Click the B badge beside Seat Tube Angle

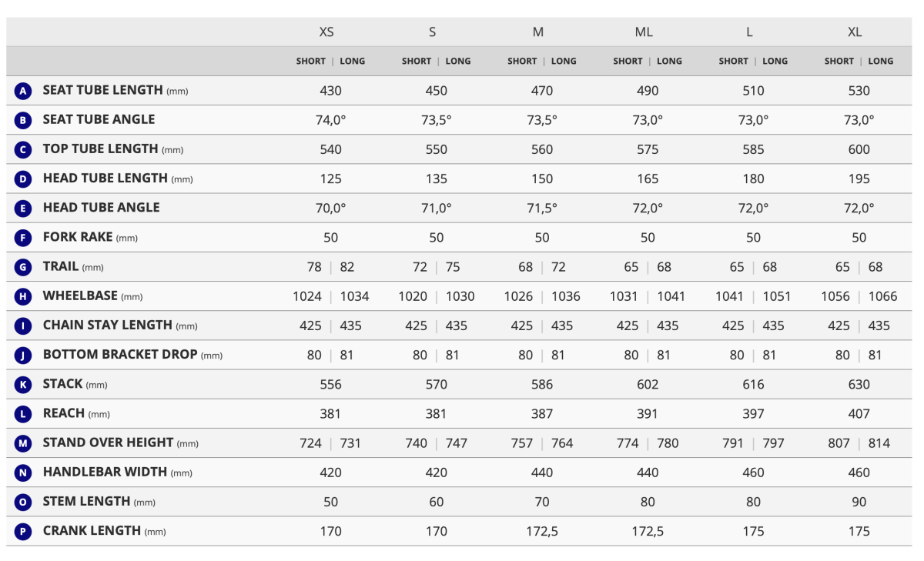tap(23, 120)
